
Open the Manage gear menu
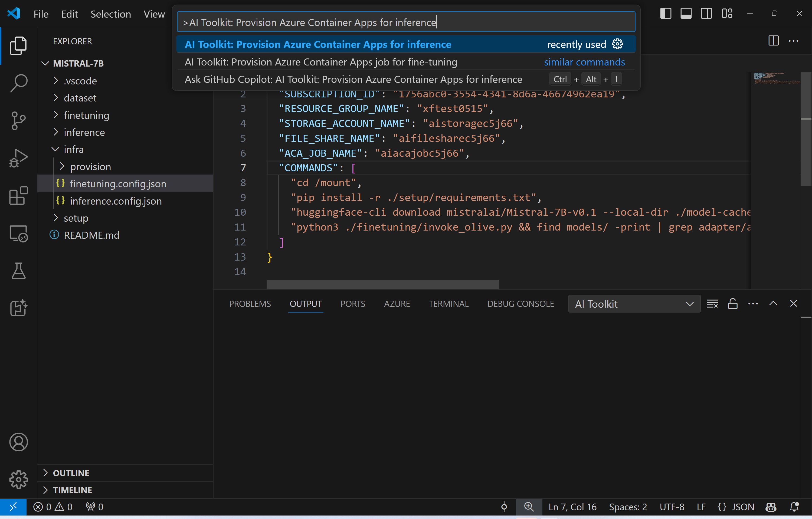[18, 479]
